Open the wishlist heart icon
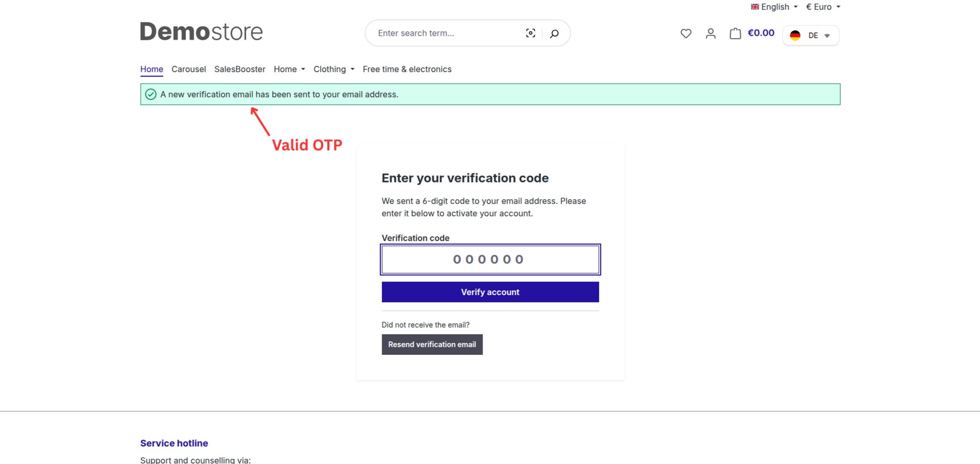The image size is (980, 464). (x=686, y=33)
